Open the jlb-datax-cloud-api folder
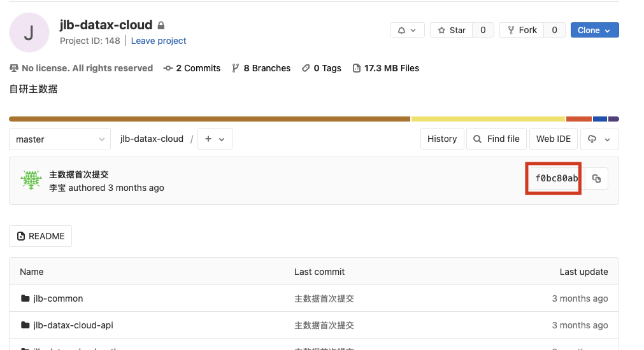Image resolution: width=644 pixels, height=350 pixels. click(73, 325)
